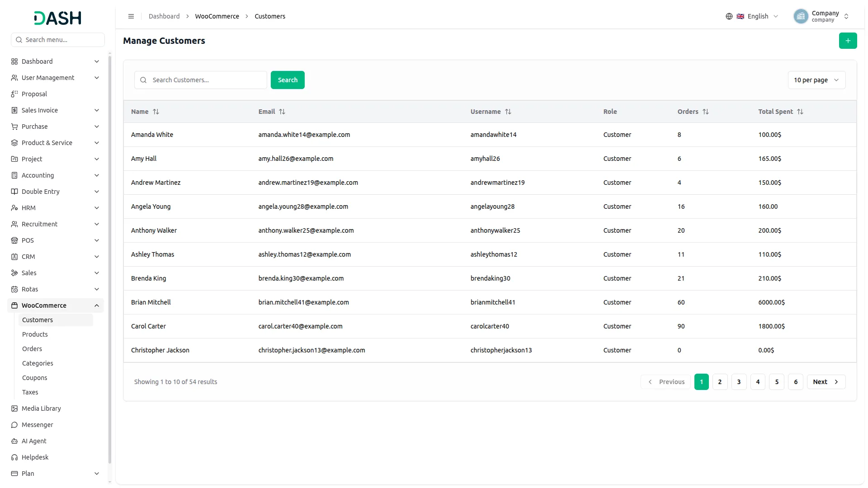This screenshot has width=868, height=488.
Task: Open the 10 per page dropdown
Action: [816, 80]
